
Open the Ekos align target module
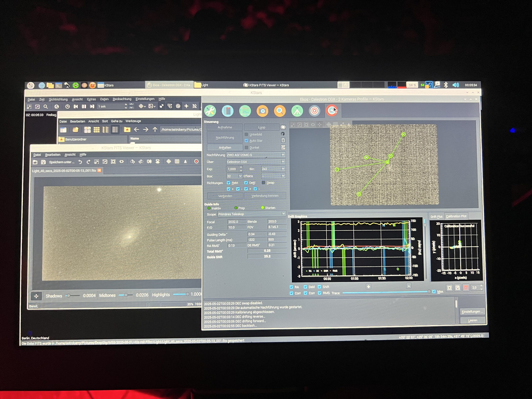click(314, 111)
